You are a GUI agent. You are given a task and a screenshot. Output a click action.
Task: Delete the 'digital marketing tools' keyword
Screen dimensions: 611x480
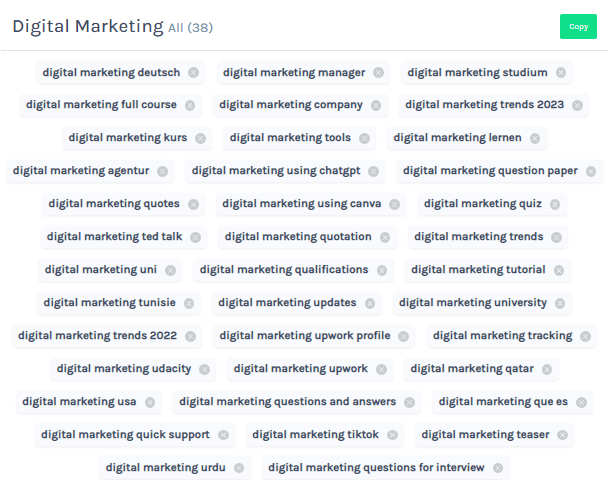365,138
